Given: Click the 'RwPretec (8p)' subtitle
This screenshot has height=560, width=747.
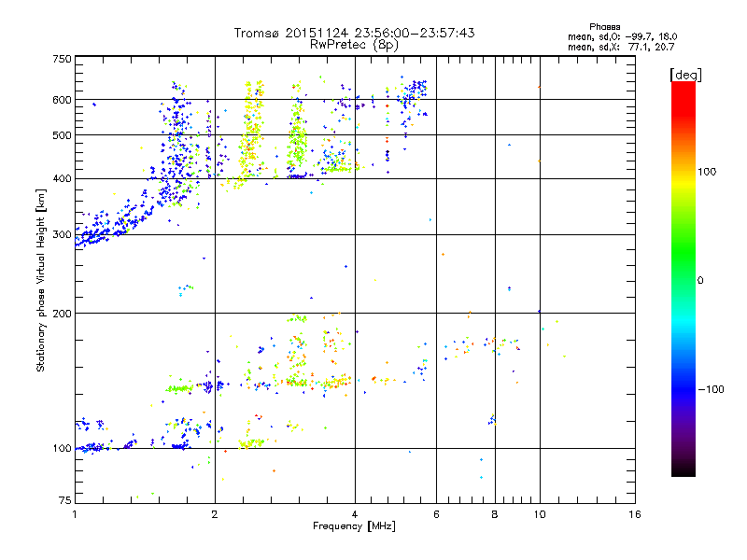Looking at the screenshot, I should pyautogui.click(x=354, y=45).
